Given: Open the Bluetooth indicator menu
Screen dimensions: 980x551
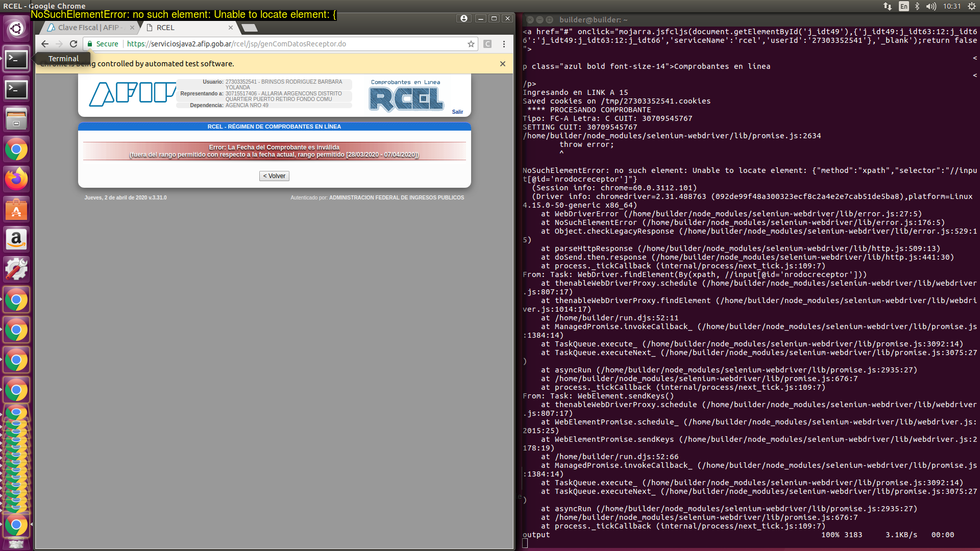Looking at the screenshot, I should [x=917, y=6].
